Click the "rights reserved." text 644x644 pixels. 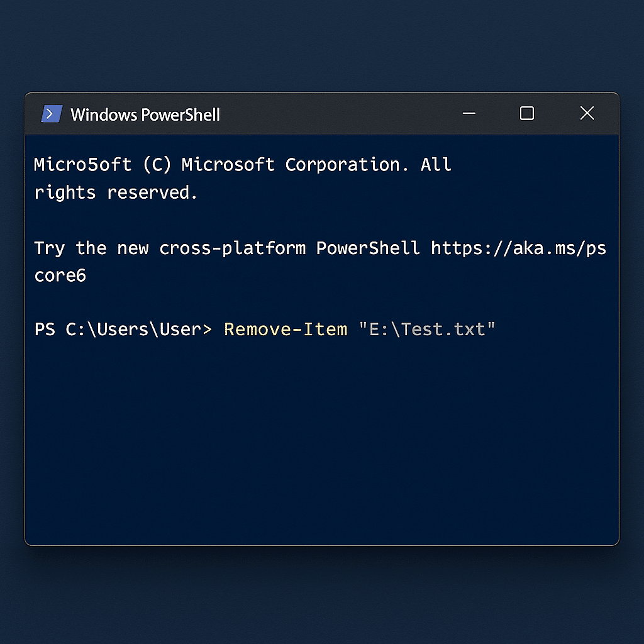point(116,192)
